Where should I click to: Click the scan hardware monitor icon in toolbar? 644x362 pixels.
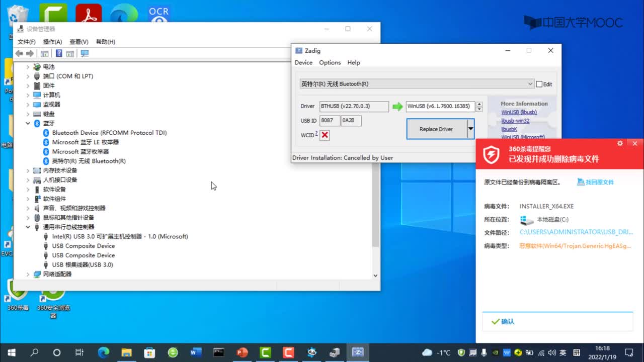point(85,53)
